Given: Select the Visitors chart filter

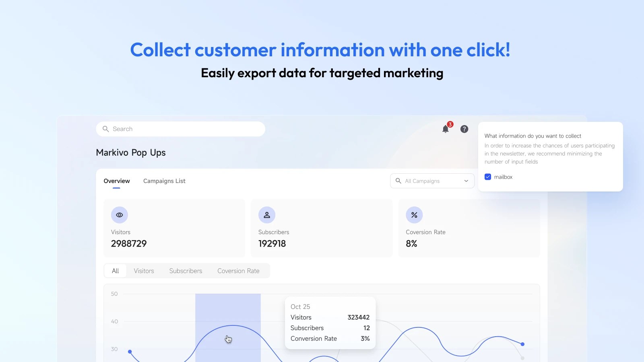Looking at the screenshot, I should pos(144,271).
